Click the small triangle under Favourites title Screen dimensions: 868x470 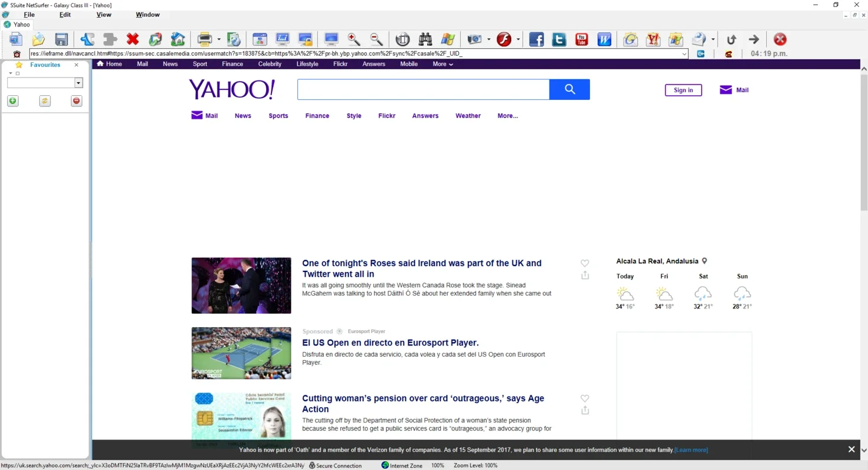11,73
